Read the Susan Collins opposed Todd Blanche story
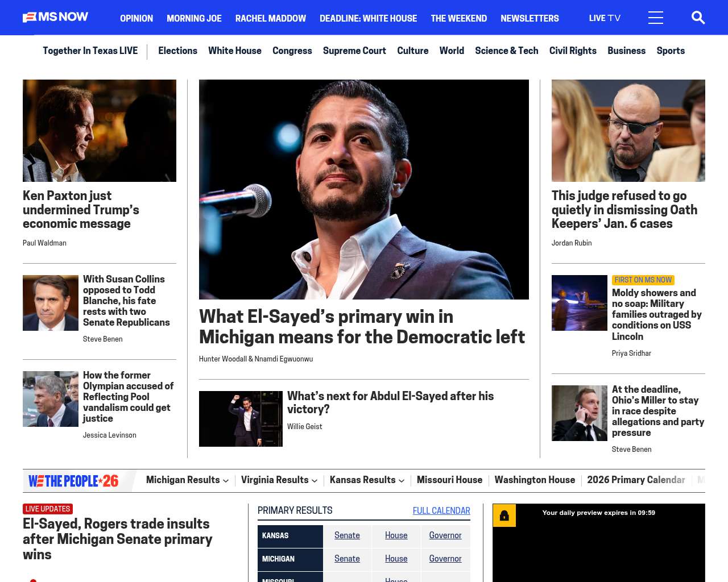 pyautogui.click(x=126, y=301)
